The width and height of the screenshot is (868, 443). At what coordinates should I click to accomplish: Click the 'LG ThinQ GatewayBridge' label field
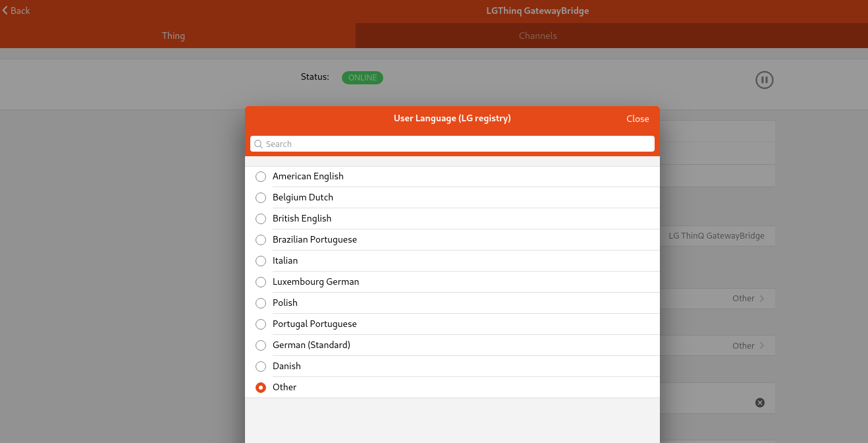(717, 236)
